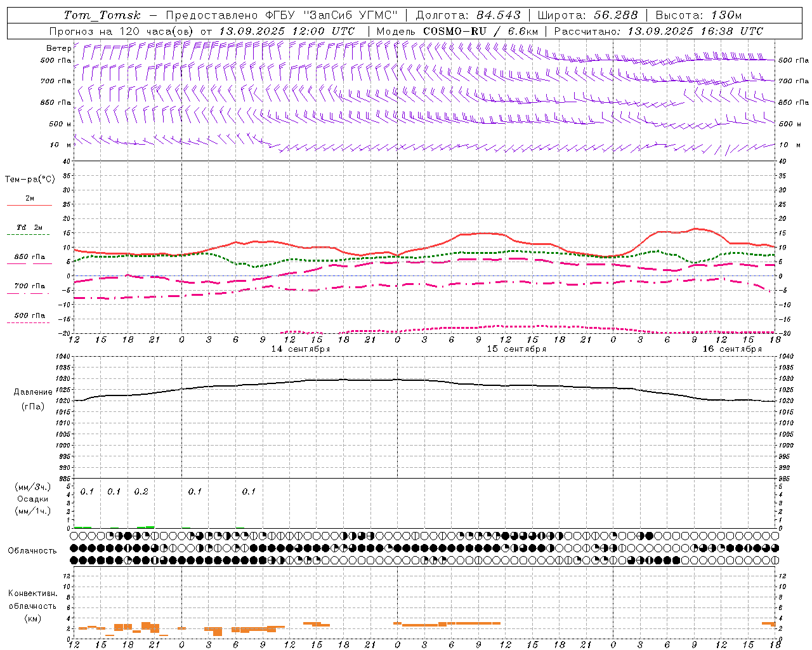Click the "16 сентября" date label

click(732, 349)
